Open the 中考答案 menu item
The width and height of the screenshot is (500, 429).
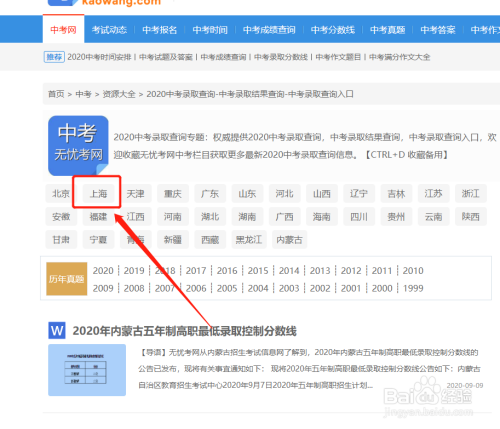438,30
